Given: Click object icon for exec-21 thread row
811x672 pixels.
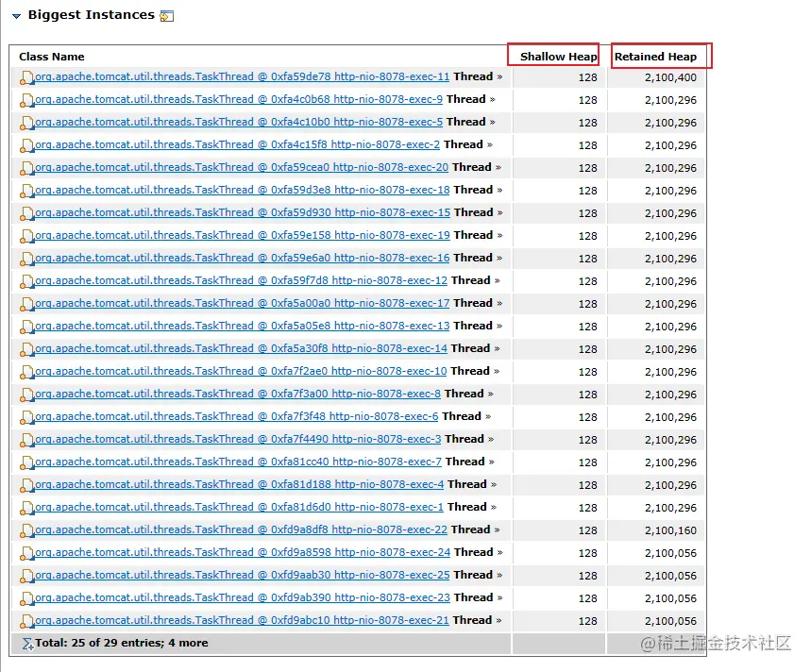Looking at the screenshot, I should (x=26, y=622).
